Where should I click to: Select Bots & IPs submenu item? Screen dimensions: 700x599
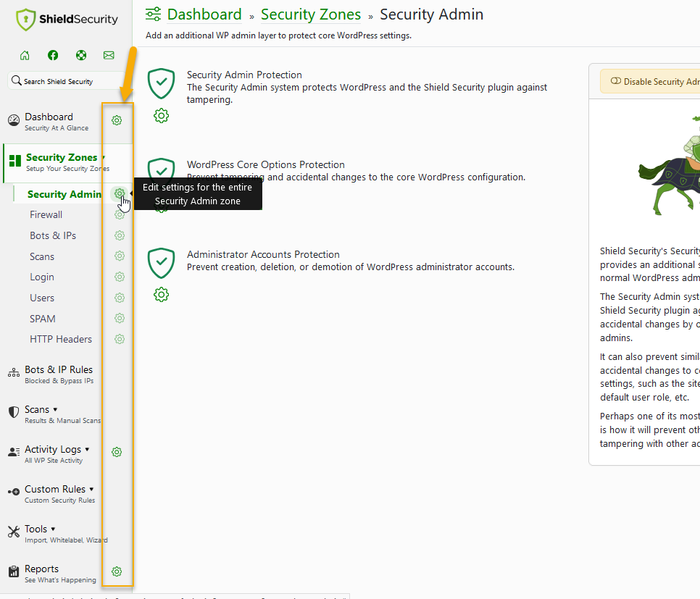[53, 235]
